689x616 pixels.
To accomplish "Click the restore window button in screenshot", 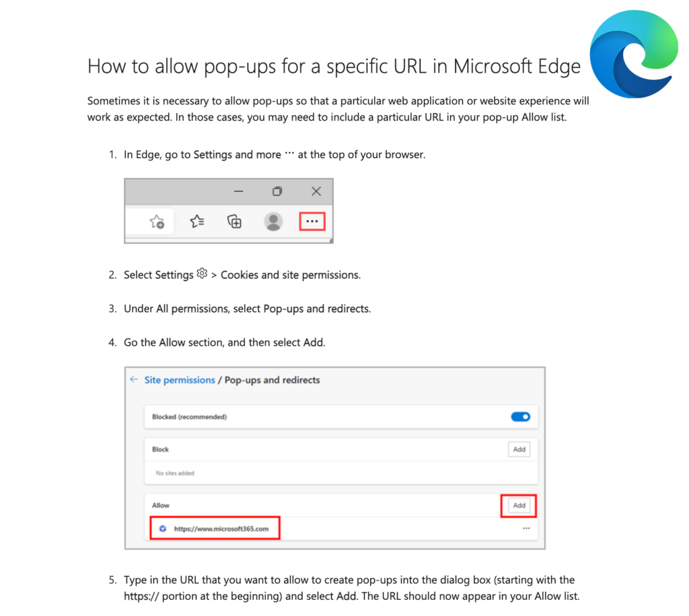I will [x=277, y=192].
